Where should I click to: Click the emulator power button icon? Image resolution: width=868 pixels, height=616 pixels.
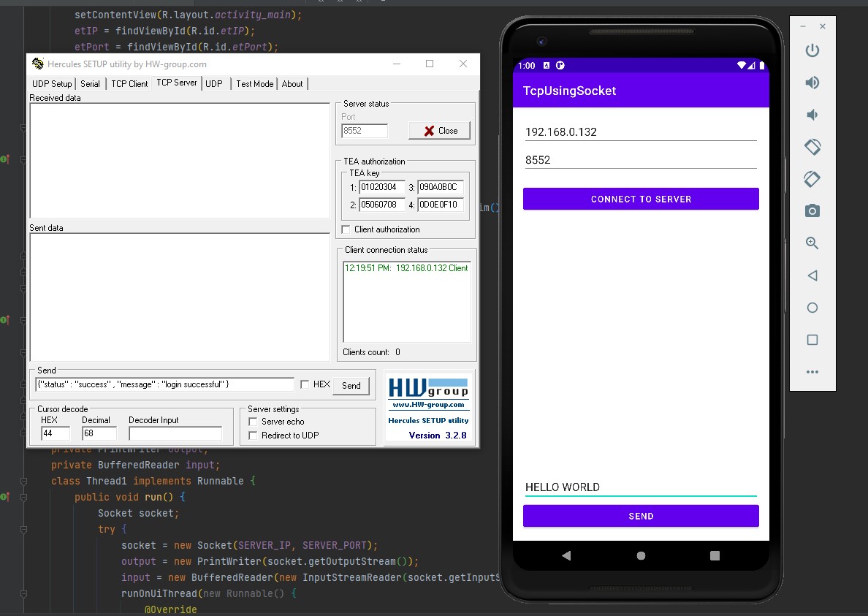pos(812,50)
